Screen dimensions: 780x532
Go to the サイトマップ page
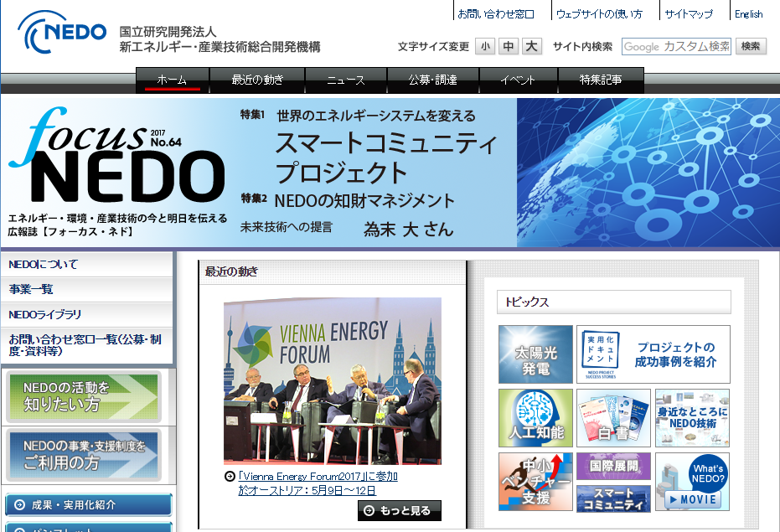(689, 14)
